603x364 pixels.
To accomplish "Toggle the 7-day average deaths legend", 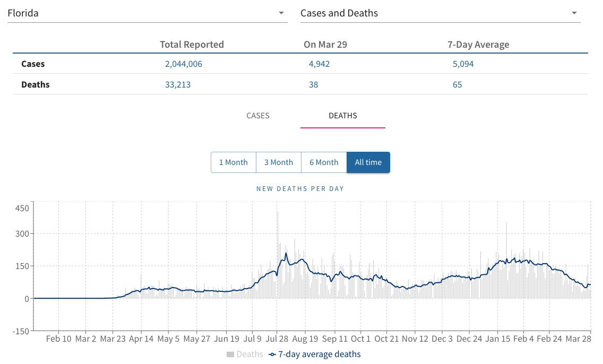I will coord(315,354).
